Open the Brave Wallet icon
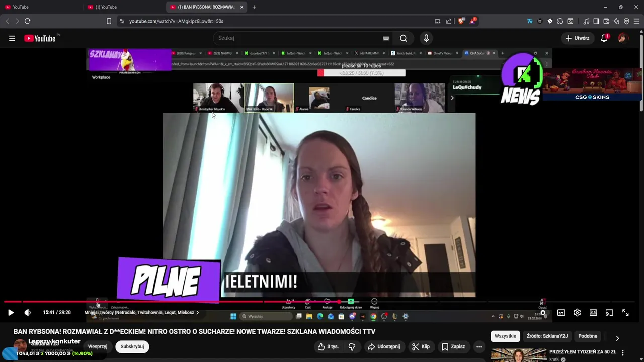Screen dimensions: 644x362 click(606, 21)
